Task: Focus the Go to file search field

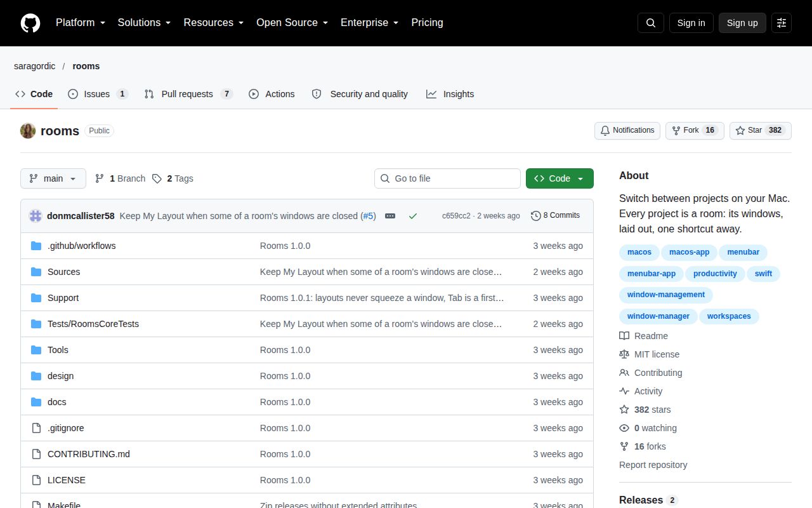Action: coord(447,178)
